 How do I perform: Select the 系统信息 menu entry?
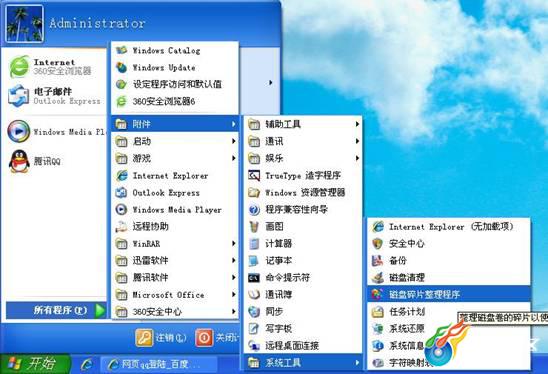pyautogui.click(x=449, y=346)
